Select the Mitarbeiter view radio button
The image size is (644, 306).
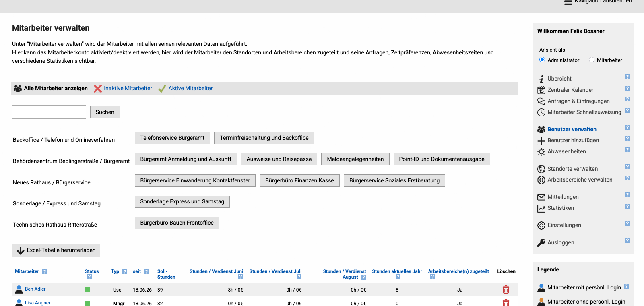click(x=592, y=60)
